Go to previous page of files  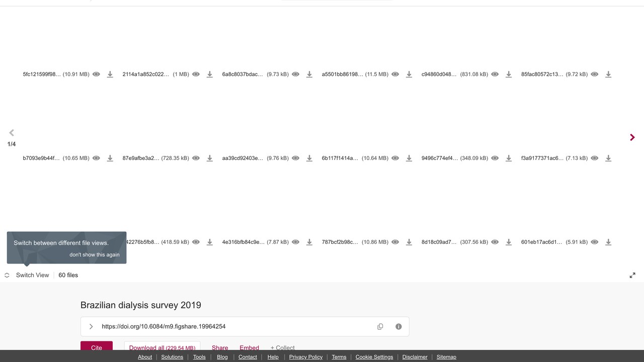[x=12, y=133]
